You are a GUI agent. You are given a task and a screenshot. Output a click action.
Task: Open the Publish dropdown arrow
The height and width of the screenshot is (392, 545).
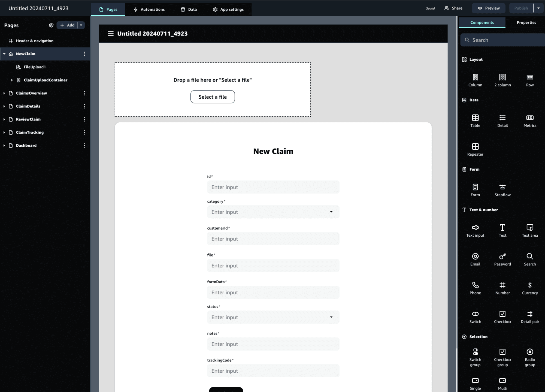coord(538,8)
